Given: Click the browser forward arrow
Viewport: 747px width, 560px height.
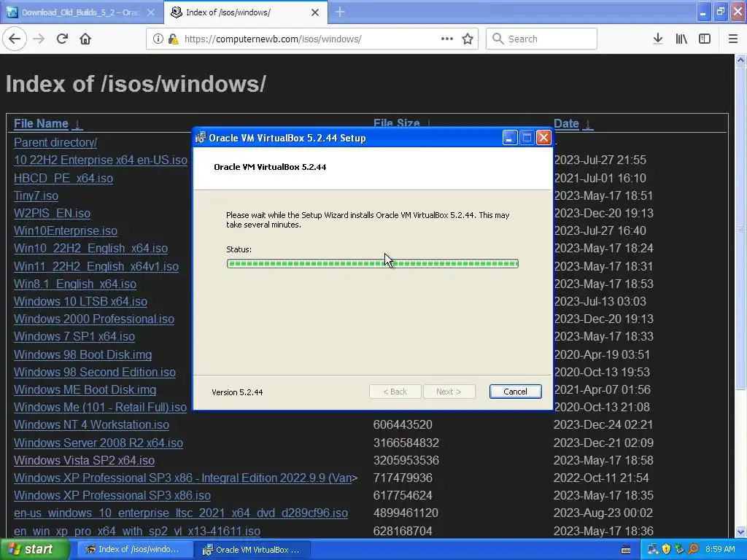Looking at the screenshot, I should (39, 39).
